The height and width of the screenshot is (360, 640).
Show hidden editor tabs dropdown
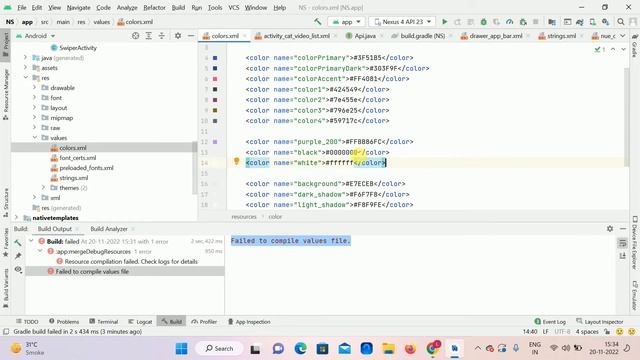click(x=623, y=36)
